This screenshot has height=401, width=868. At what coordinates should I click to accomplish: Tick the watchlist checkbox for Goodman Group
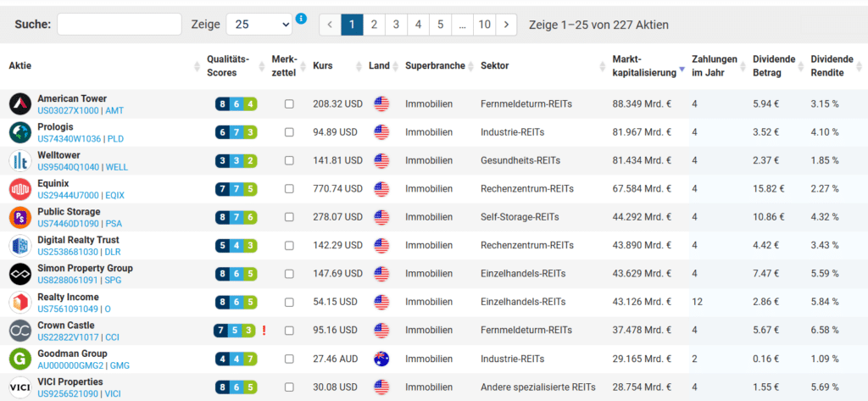click(289, 359)
